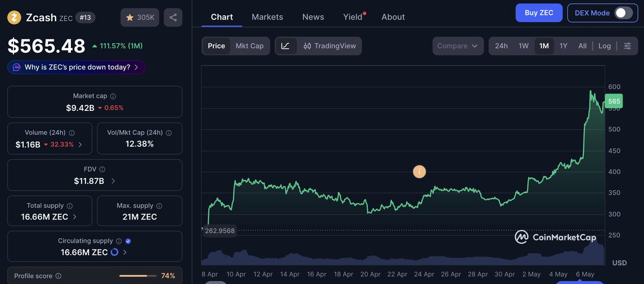Click the verified badge by Circulating supply

coord(128,241)
